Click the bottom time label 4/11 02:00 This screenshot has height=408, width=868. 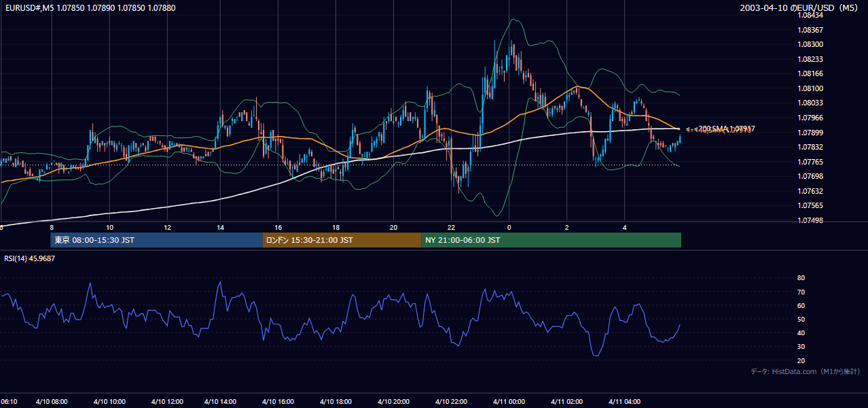[x=566, y=402]
